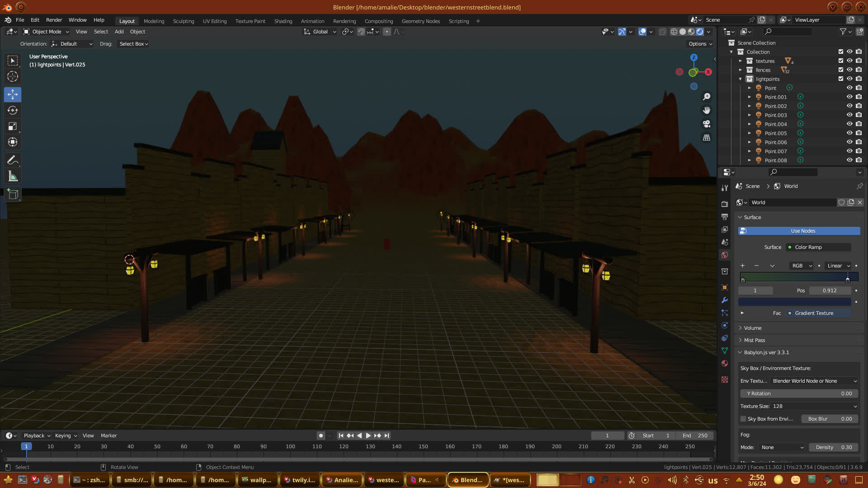Uncheck the fences collection checkbox
The image size is (868, 488).
tap(841, 70)
